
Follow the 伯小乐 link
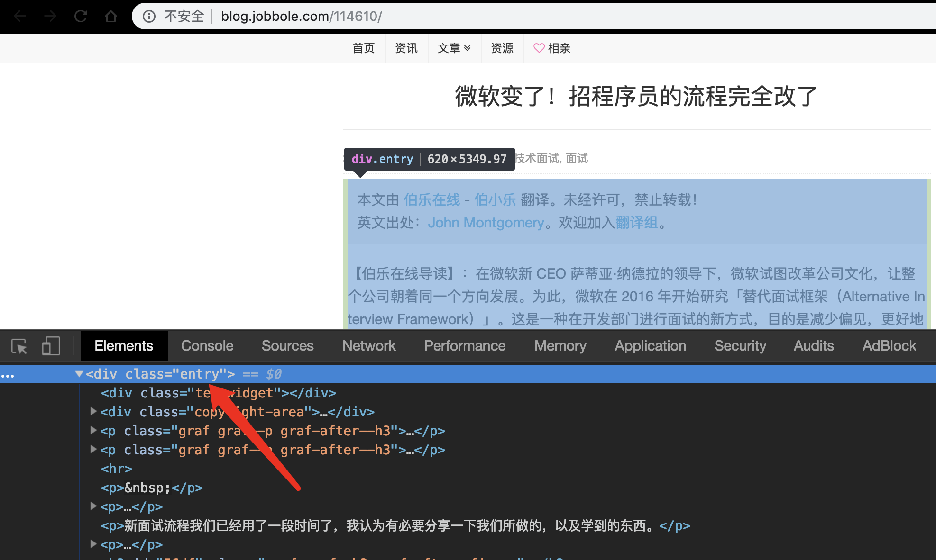pos(495,200)
